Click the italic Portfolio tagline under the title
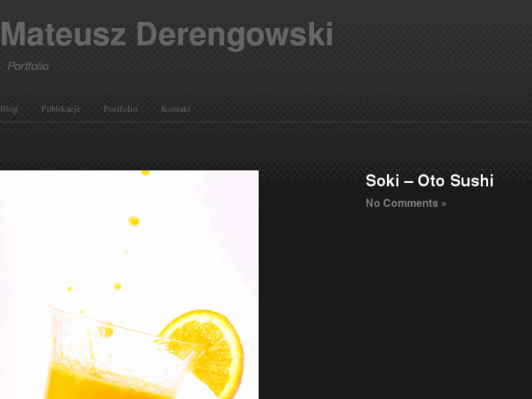This screenshot has width=532, height=399. point(28,66)
